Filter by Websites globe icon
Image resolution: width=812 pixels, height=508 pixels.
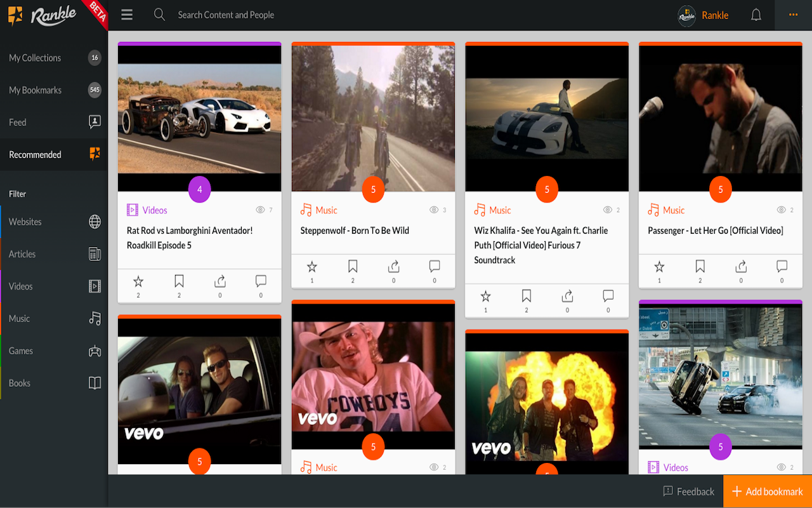point(95,222)
